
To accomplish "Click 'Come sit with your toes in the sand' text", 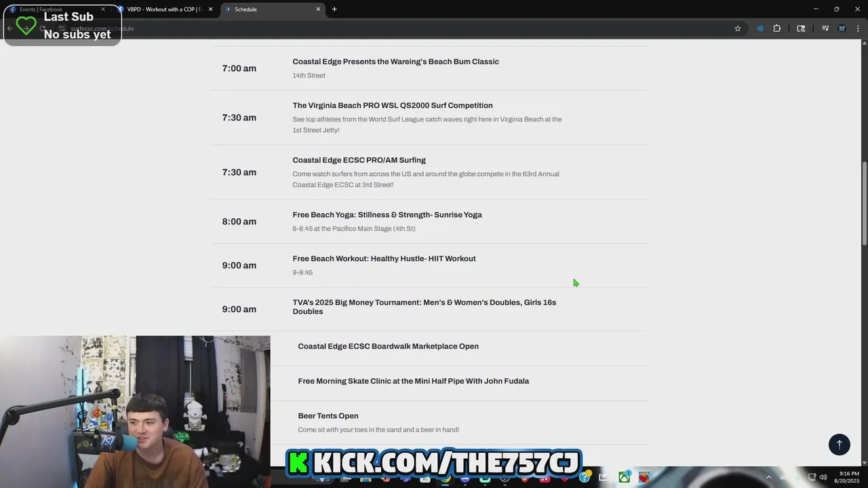I will (x=378, y=430).
